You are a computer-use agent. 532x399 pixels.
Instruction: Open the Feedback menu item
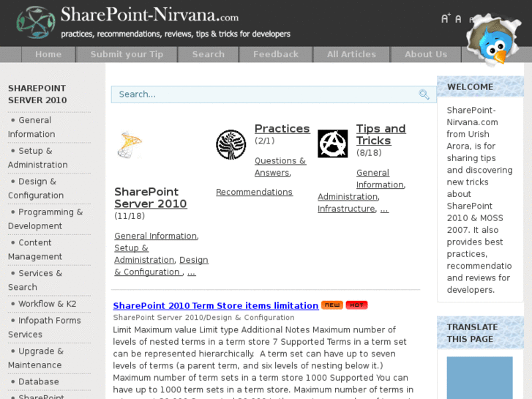pyautogui.click(x=275, y=54)
